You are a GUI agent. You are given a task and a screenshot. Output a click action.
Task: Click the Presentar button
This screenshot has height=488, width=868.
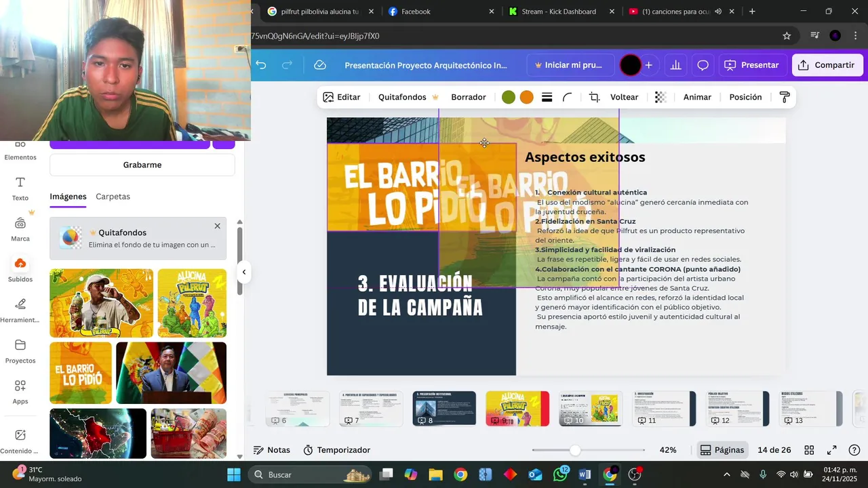point(751,65)
